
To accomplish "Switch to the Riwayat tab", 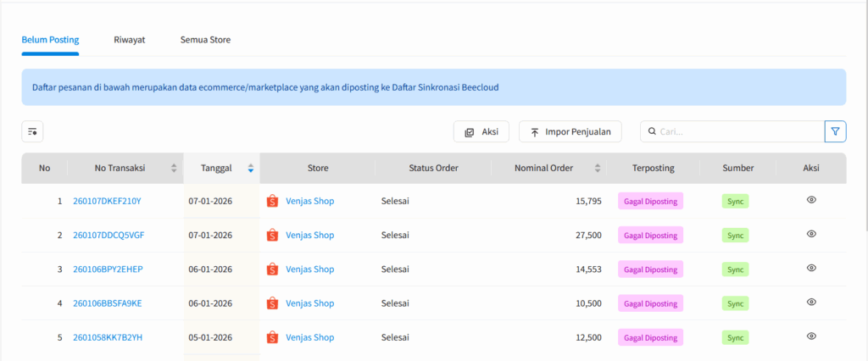I will click(130, 40).
